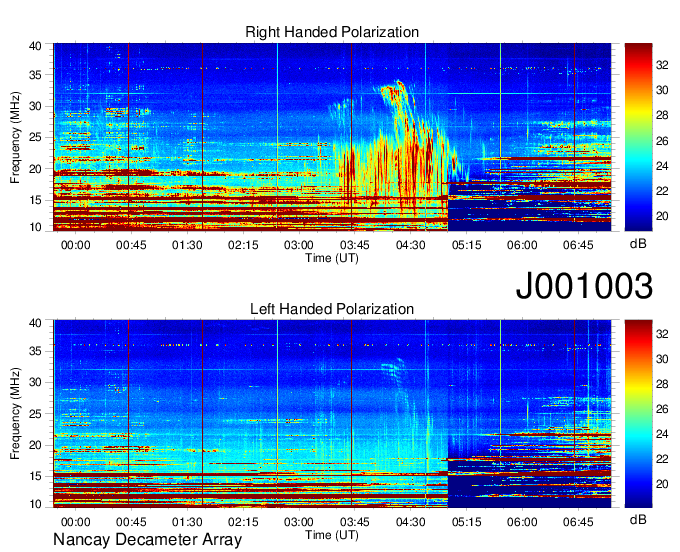This screenshot has height=552, width=680.
Task: Click 'Frequency (MHz)' axis label of Left Handed plot
Action: click(15, 414)
